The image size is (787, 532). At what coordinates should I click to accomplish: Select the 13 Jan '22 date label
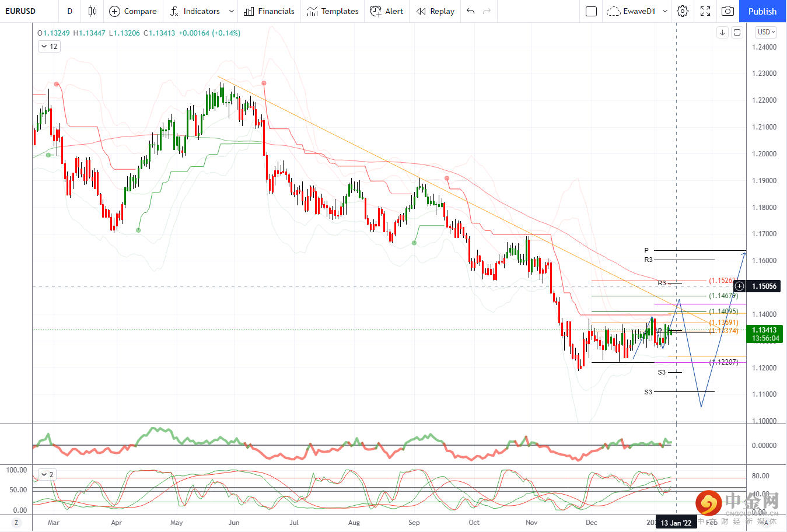click(676, 523)
